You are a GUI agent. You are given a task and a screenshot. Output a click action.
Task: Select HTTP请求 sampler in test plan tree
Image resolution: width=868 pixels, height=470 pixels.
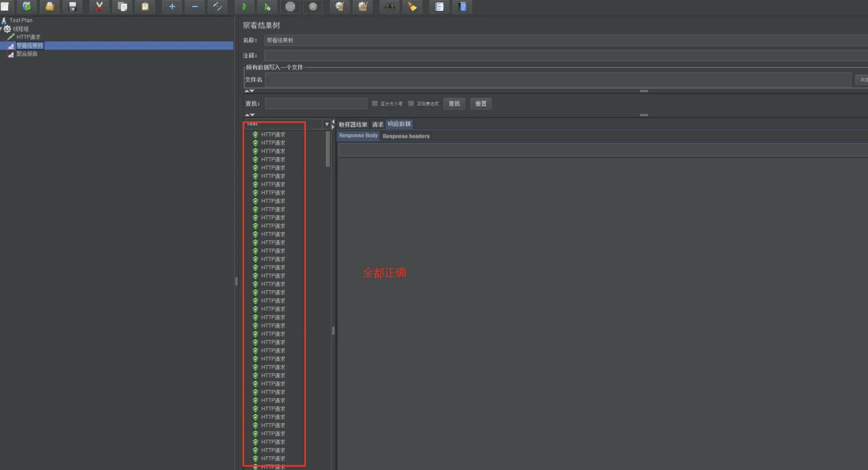[28, 37]
